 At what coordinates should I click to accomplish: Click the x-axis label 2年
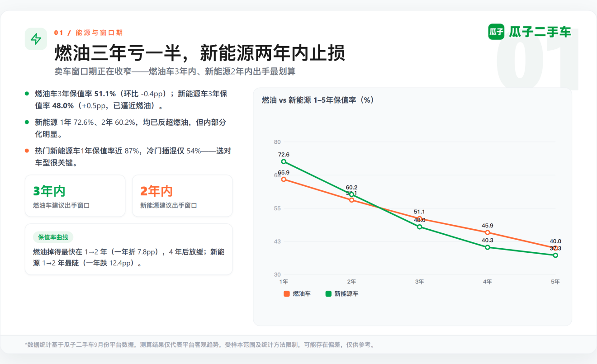[351, 282]
